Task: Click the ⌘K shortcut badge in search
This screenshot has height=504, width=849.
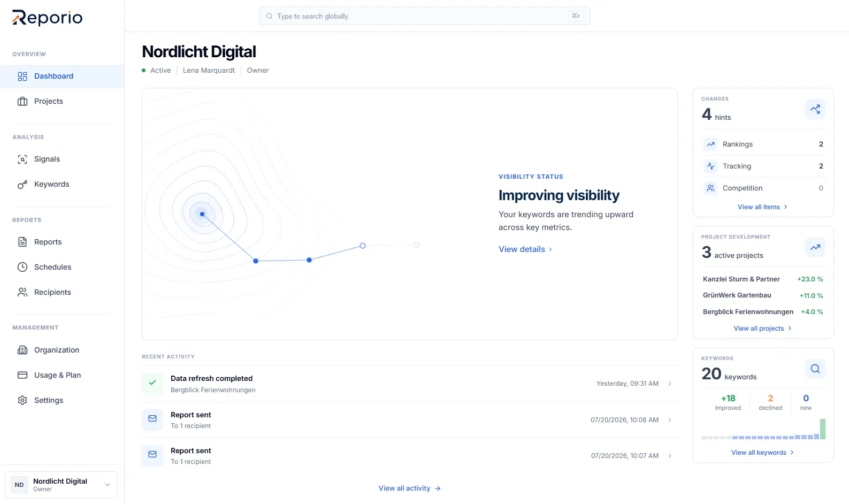Action: point(576,17)
